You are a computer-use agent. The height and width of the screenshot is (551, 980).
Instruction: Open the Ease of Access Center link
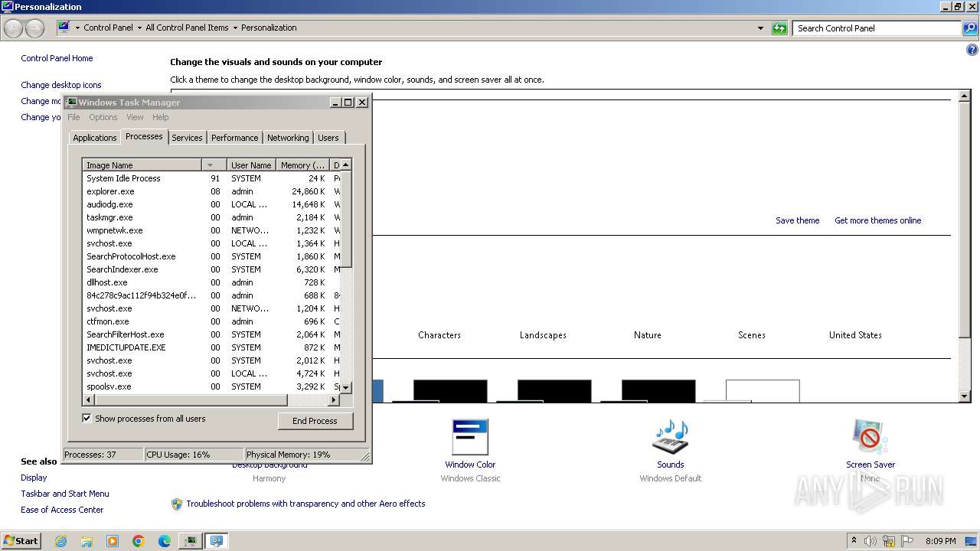coord(62,510)
